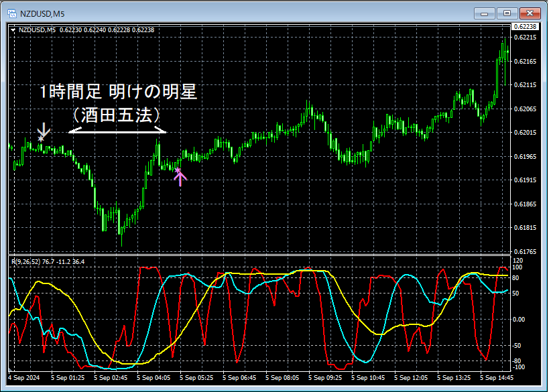
Task: Click the 5 Sep 13:25 time label
Action: [x=454, y=378]
